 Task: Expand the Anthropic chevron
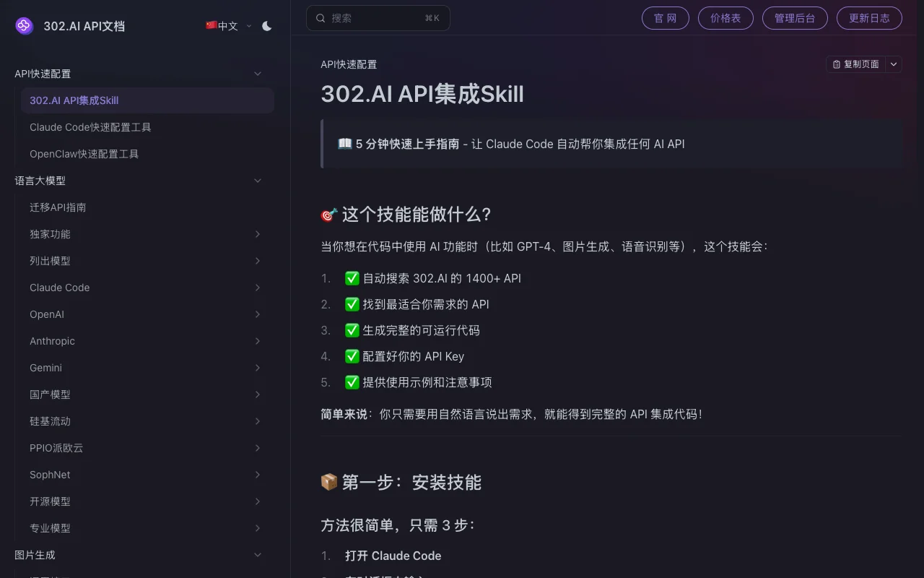click(x=258, y=341)
